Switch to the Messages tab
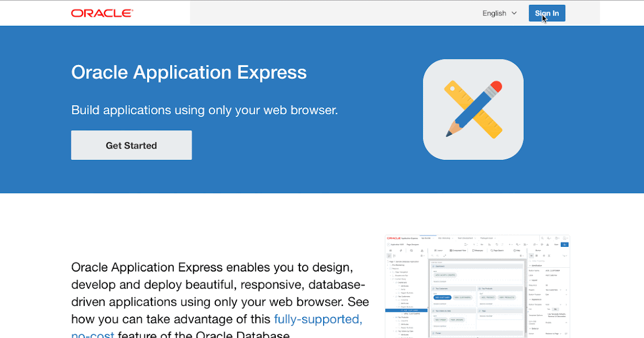644x338 pixels. (x=478, y=250)
